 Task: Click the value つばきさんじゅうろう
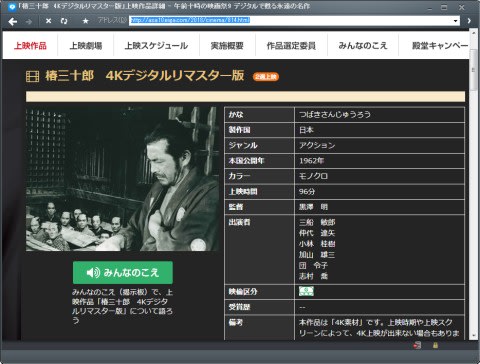pyautogui.click(x=335, y=114)
